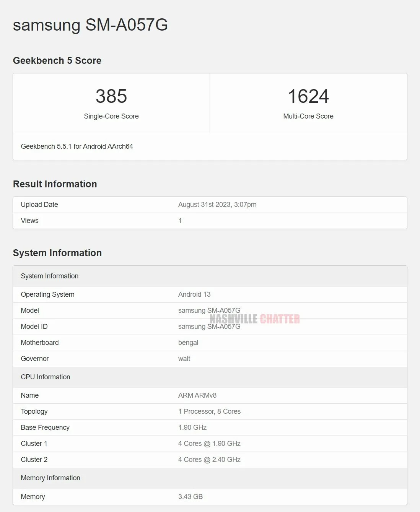Viewport: 420px width, 512px height.
Task: Select the Model row's samsung SM-A057G value
Action: coord(209,310)
